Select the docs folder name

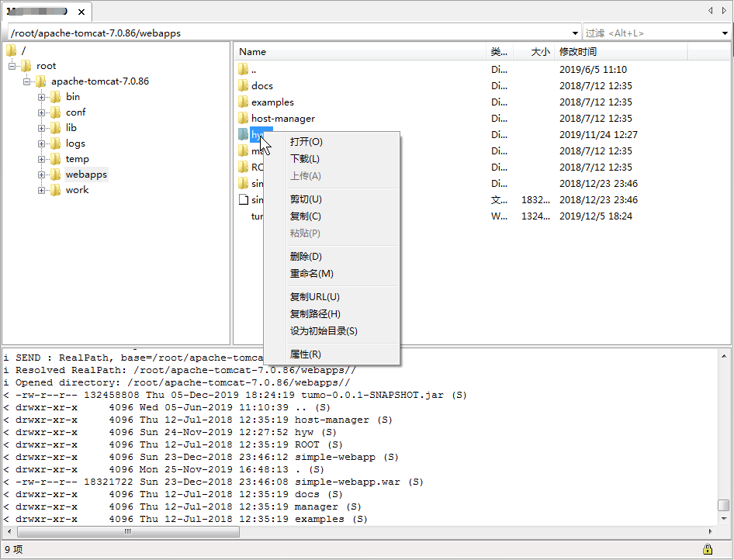tap(262, 85)
